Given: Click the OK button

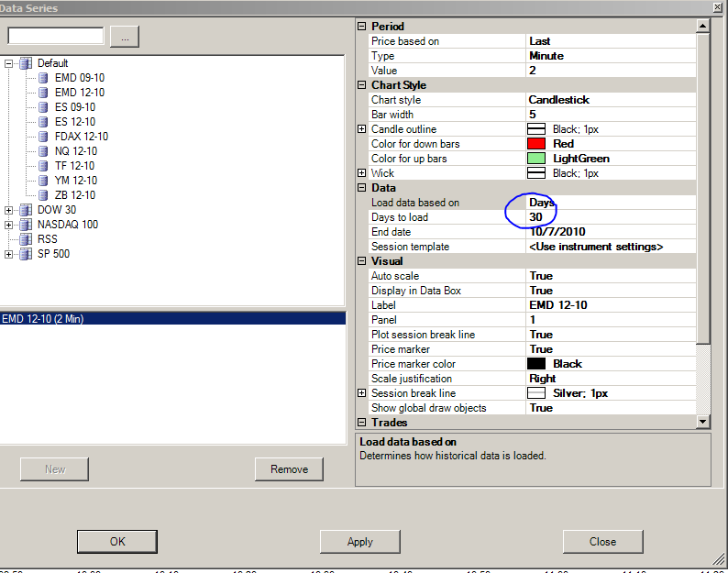Looking at the screenshot, I should (x=117, y=542).
